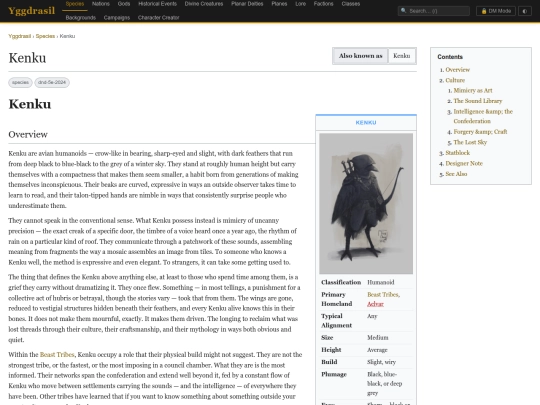540x405 pixels.
Task: Focus the Search input field
Action: [x=434, y=11]
